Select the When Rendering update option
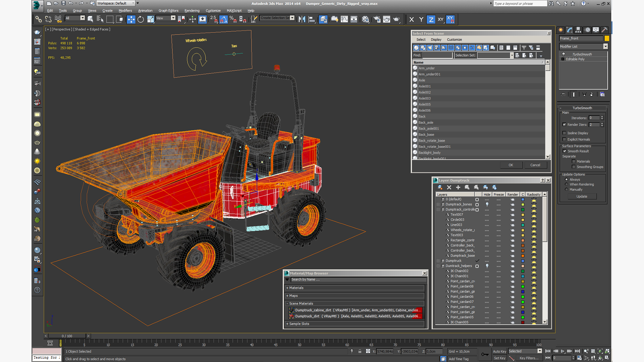This screenshot has height=362, width=644. [567, 185]
